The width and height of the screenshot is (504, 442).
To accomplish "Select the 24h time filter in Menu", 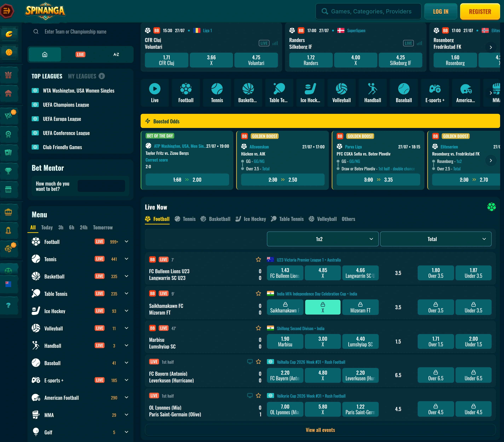I will click(84, 227).
